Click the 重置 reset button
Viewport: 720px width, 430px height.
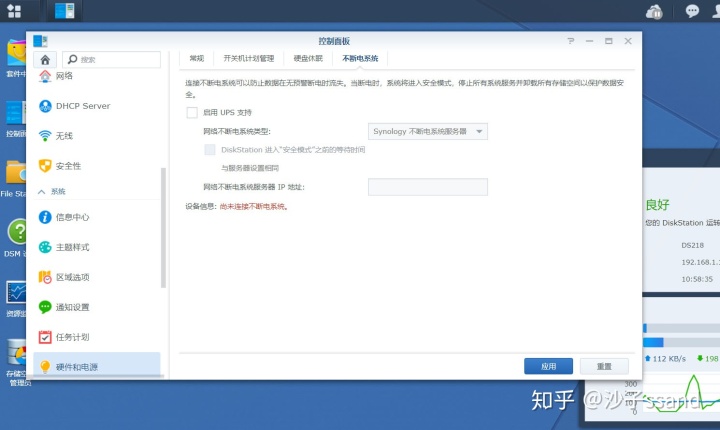(604, 366)
